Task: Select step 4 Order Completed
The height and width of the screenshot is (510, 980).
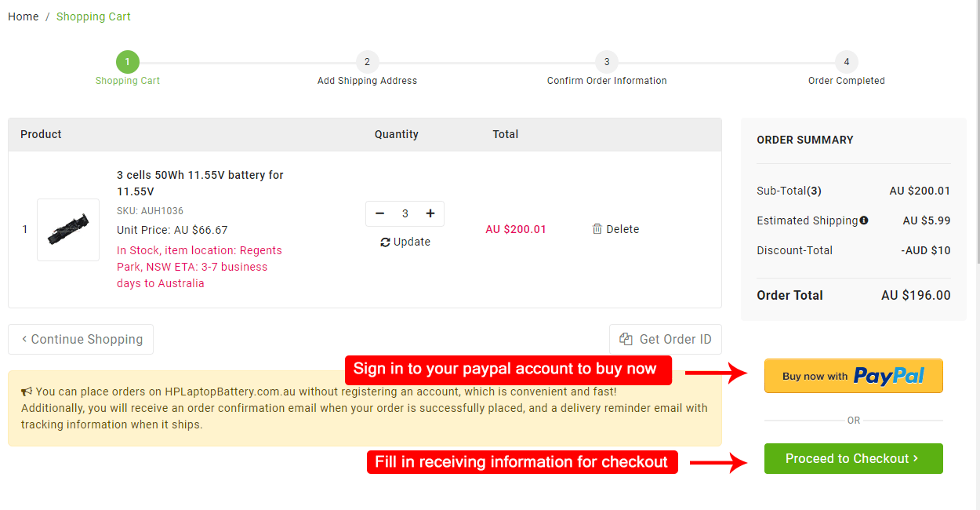Action: [x=847, y=62]
